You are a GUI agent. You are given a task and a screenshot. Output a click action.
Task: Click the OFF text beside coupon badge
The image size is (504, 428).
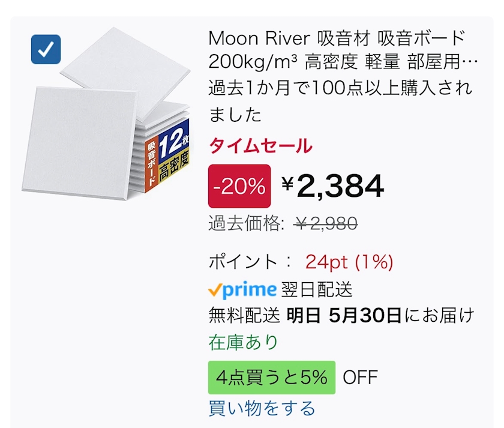point(360,378)
